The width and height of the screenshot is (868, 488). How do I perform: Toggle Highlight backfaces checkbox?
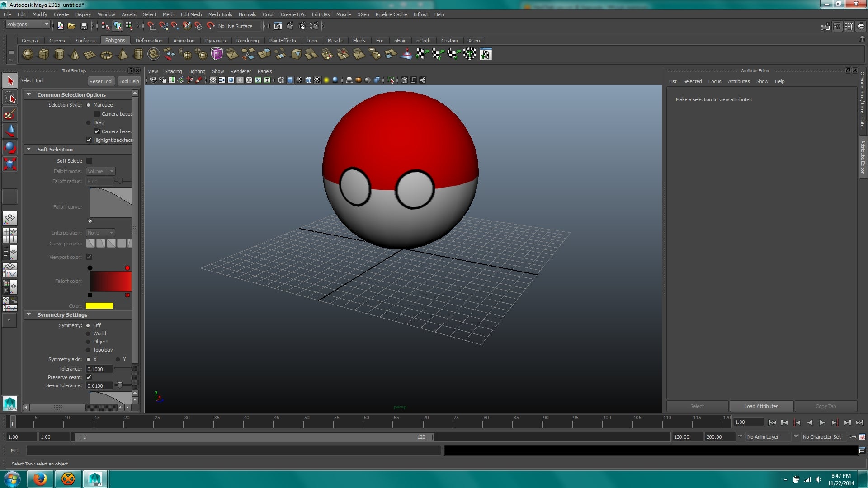(89, 140)
